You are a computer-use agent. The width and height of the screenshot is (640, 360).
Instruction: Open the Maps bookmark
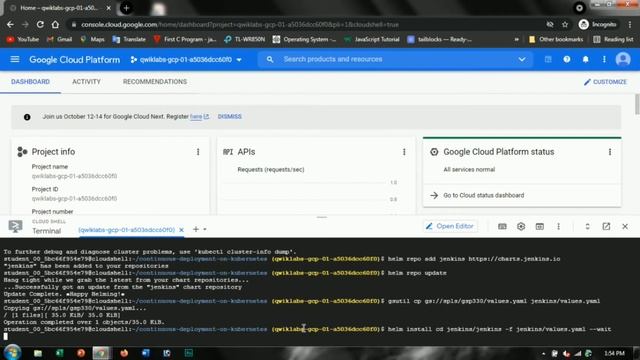pos(92,39)
